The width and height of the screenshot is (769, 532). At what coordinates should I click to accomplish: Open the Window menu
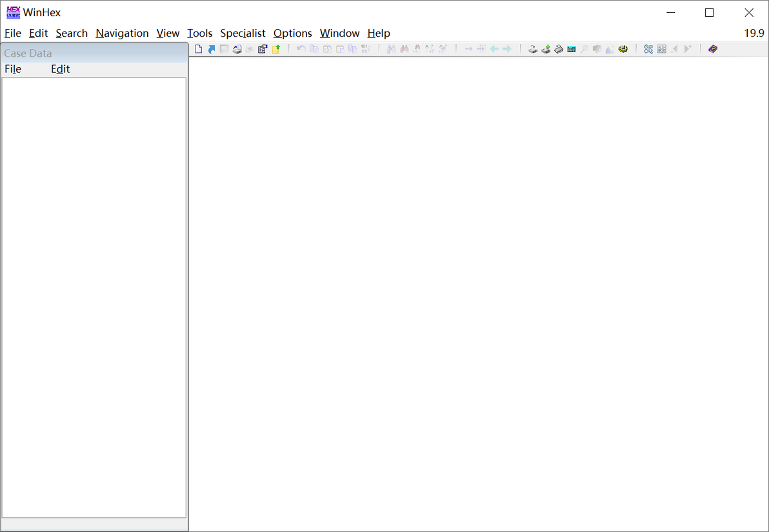click(340, 34)
